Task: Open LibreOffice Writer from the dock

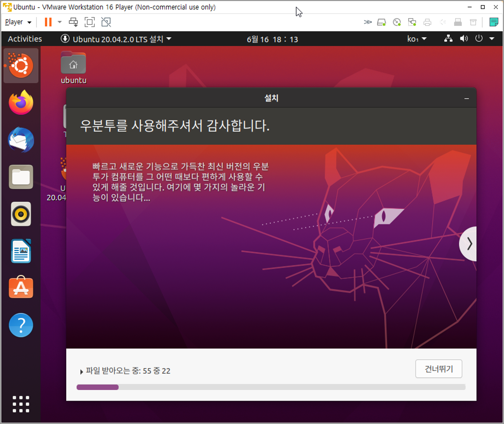Action: point(21,251)
